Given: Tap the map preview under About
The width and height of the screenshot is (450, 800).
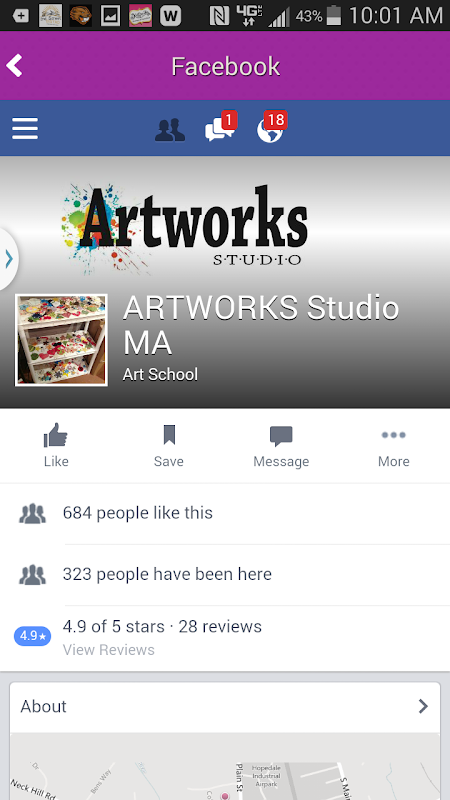Looking at the screenshot, I should (x=224, y=766).
